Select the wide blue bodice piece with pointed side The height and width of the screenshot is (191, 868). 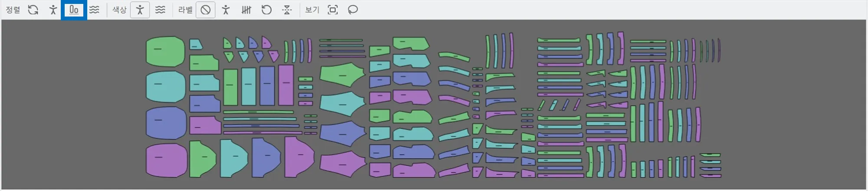click(343, 134)
